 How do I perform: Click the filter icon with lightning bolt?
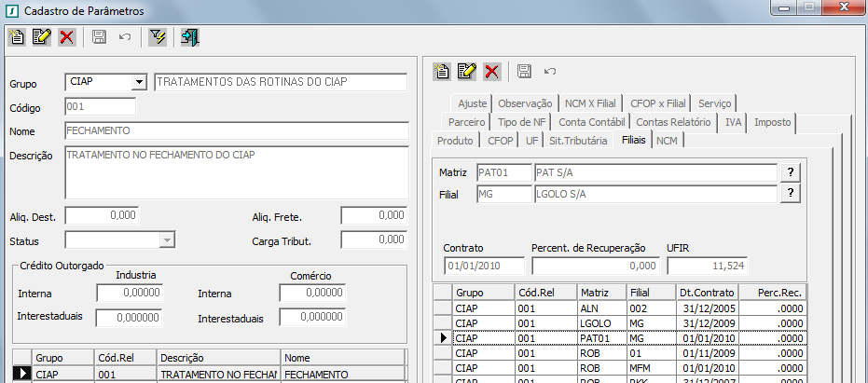(x=158, y=37)
